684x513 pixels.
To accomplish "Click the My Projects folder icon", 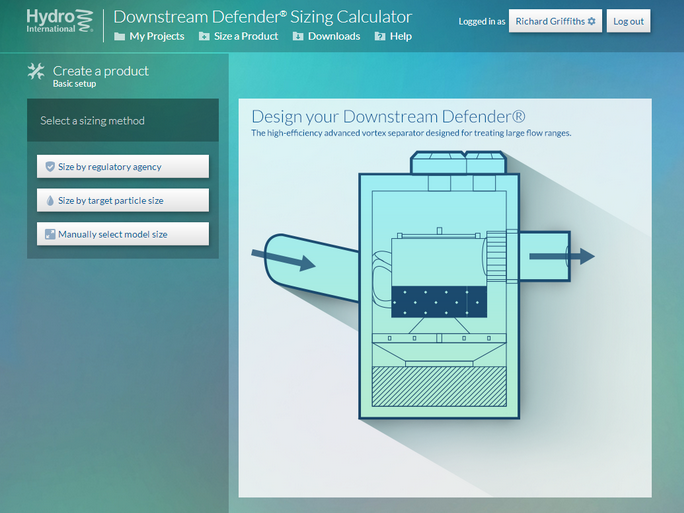I will point(120,36).
